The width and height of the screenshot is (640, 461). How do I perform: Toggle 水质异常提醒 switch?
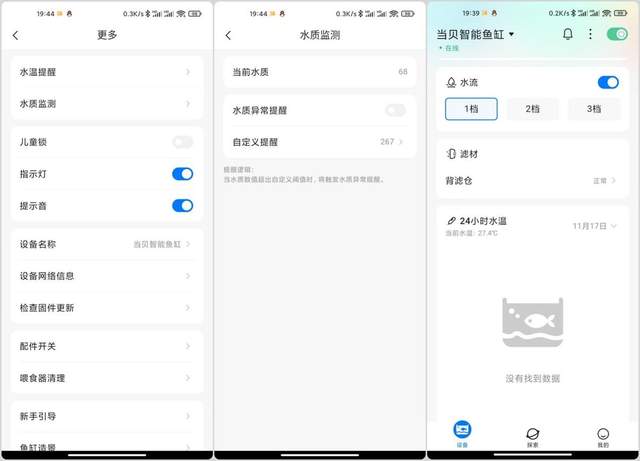[x=396, y=110]
